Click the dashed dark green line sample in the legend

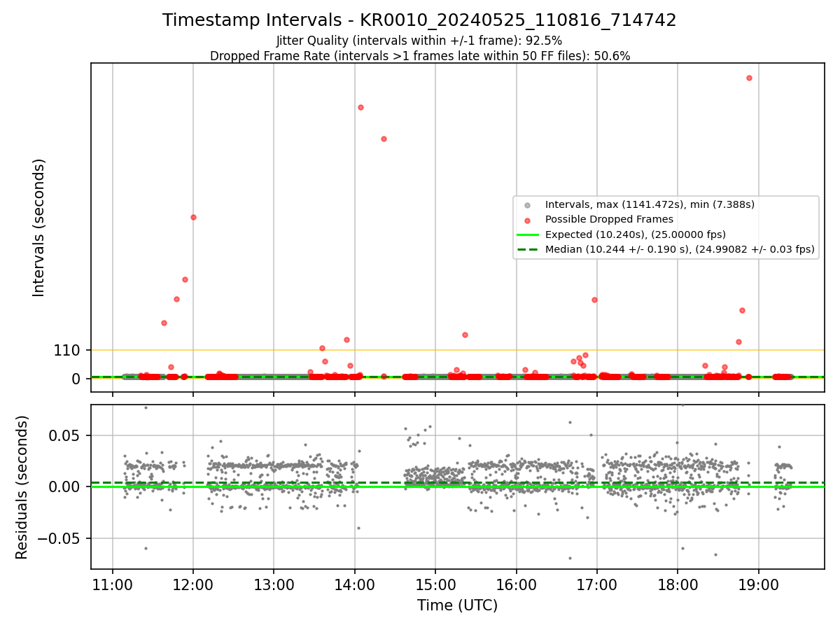click(528, 249)
